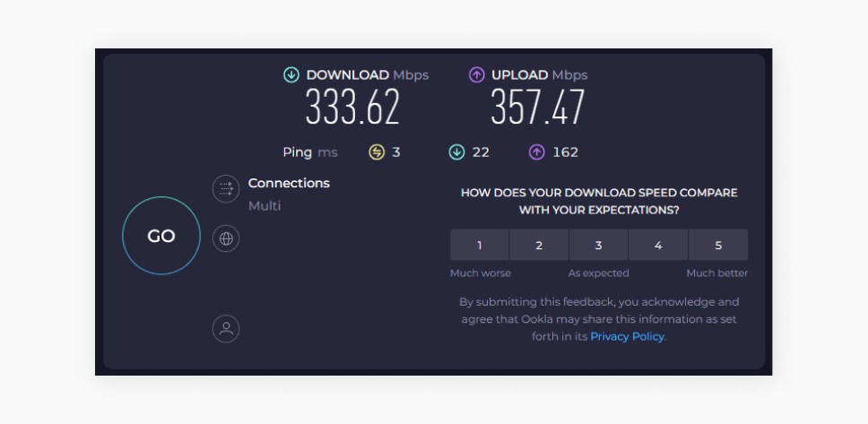The image size is (868, 424).
Task: Click the 357.47 upload speed result
Action: pos(537,108)
